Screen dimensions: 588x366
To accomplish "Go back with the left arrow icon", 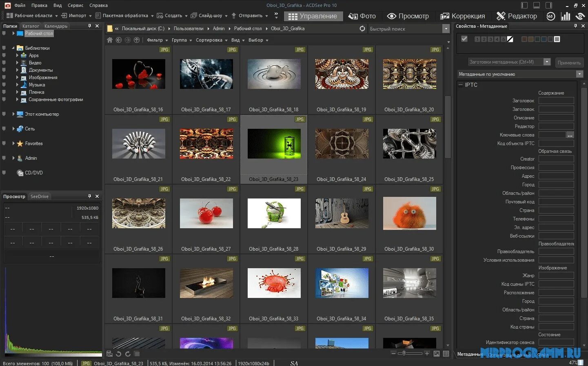I will 119,40.
